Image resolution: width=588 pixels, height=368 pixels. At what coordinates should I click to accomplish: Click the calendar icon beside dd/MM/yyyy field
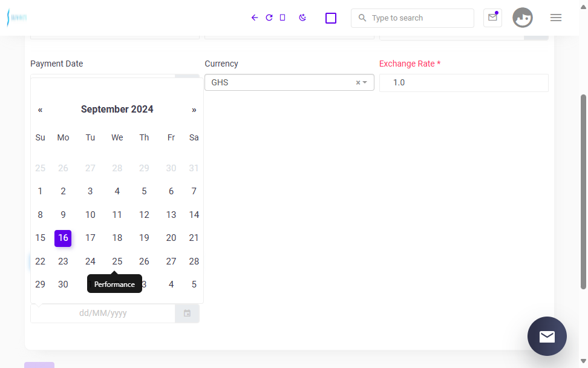(187, 314)
